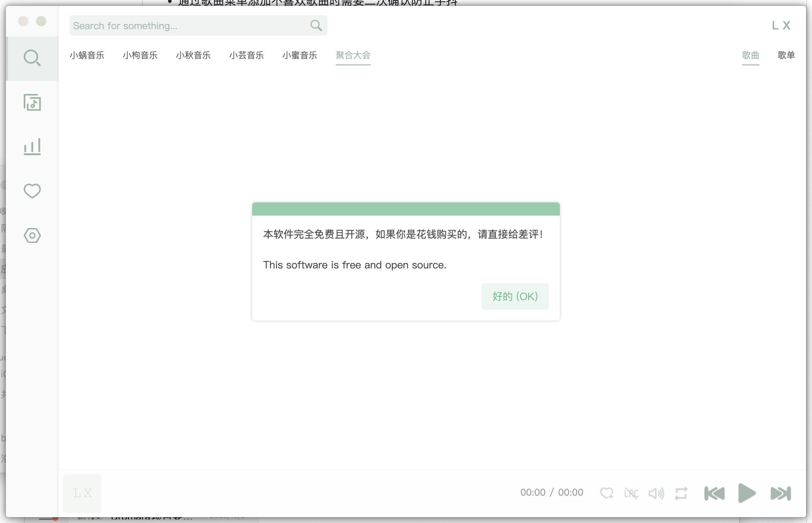Skip to next track
This screenshot has width=812, height=523.
tap(781, 493)
